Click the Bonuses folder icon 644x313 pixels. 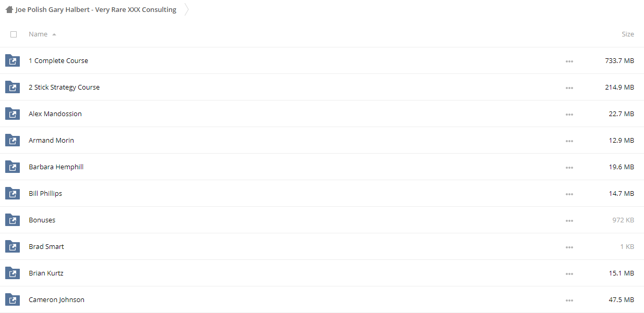(13, 220)
